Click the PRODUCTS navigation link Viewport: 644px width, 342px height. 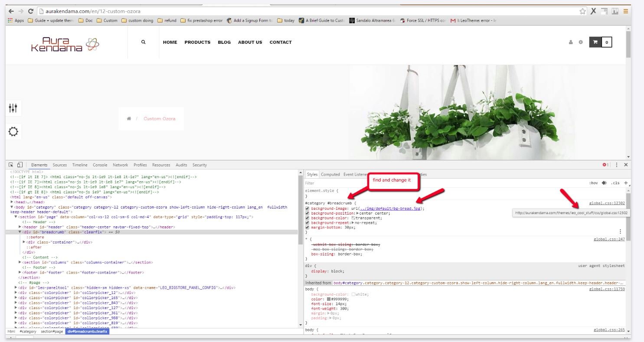[197, 42]
